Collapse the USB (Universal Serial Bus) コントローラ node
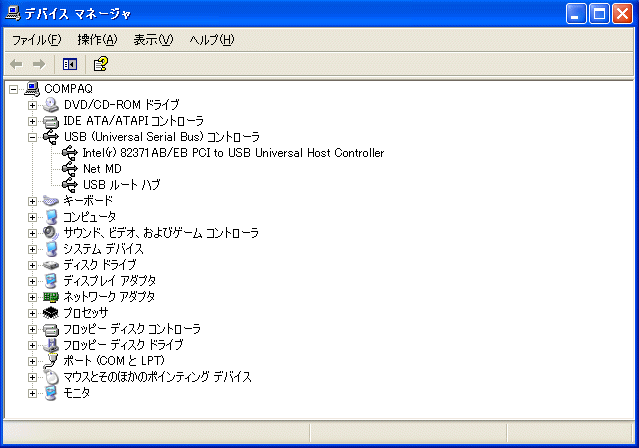639x448 pixels. point(33,137)
